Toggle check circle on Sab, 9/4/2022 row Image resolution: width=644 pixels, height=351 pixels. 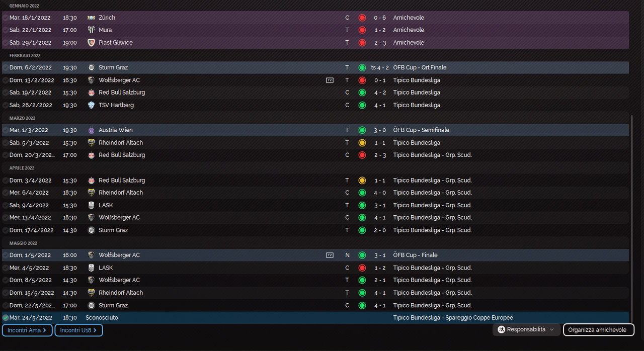(5, 205)
